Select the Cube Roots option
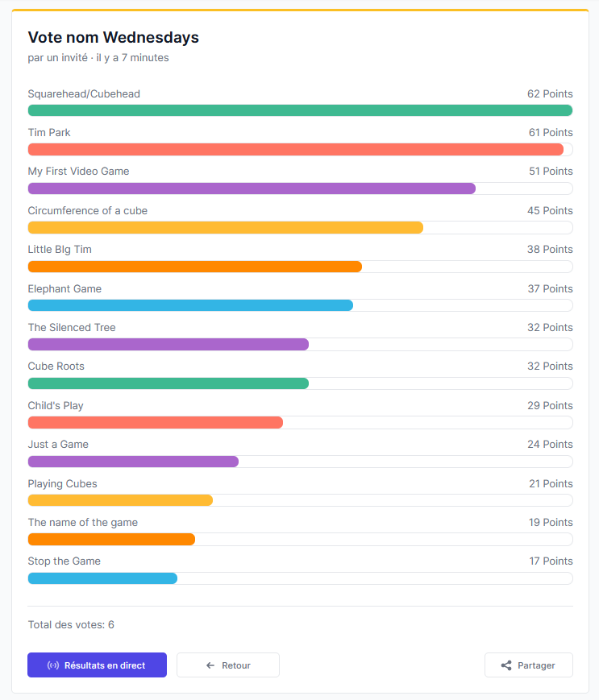Image resolution: width=599 pixels, height=700 pixels. pos(56,366)
